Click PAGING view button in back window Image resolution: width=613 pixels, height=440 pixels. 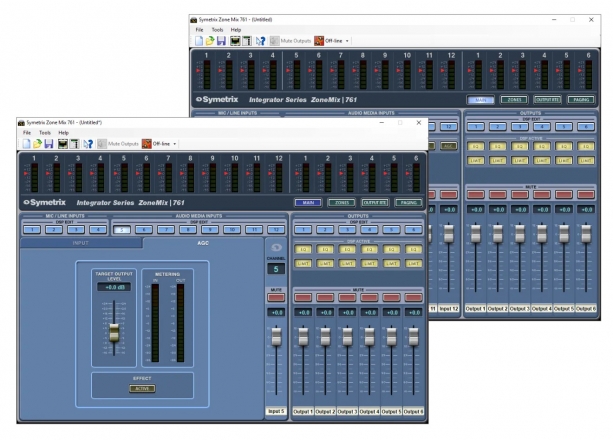(x=581, y=100)
